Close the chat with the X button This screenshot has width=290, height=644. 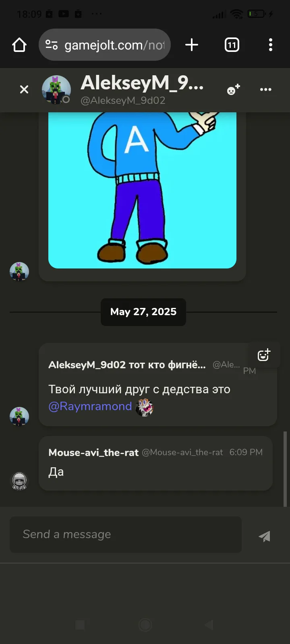tap(24, 89)
